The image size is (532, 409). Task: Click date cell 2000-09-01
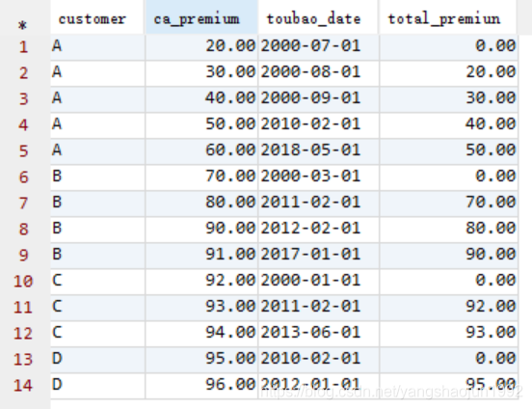coord(318,99)
